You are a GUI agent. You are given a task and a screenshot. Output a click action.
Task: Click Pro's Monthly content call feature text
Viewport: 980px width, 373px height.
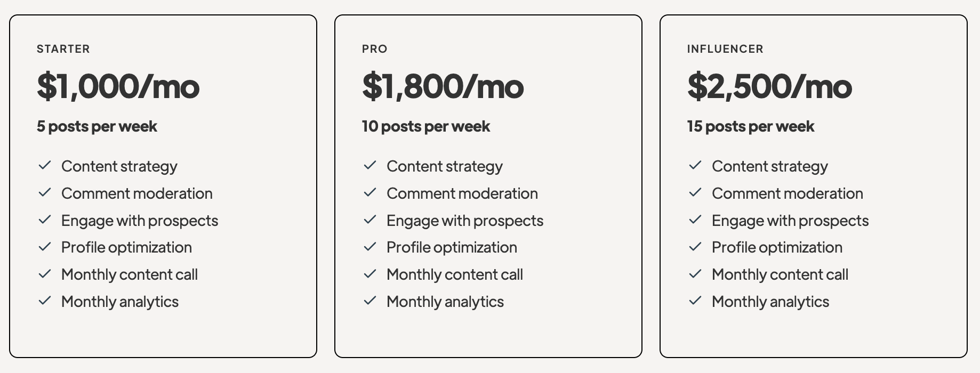[455, 274]
